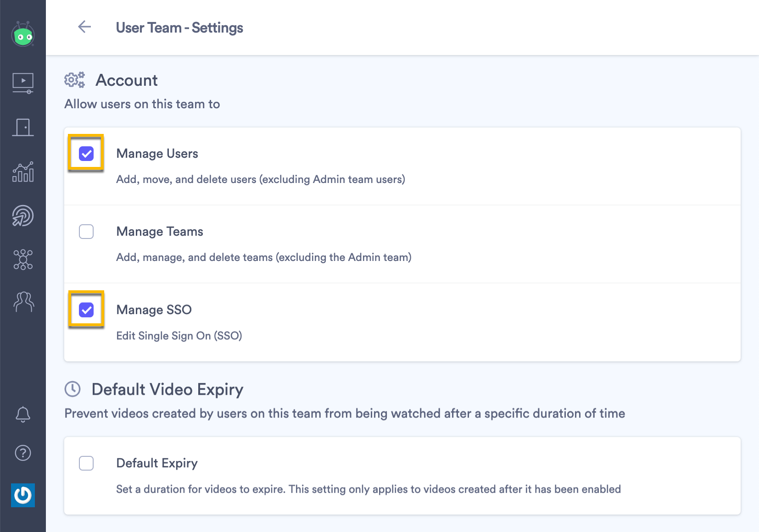
Task: Click 'Prevent videos created by users' description
Action: tap(345, 414)
